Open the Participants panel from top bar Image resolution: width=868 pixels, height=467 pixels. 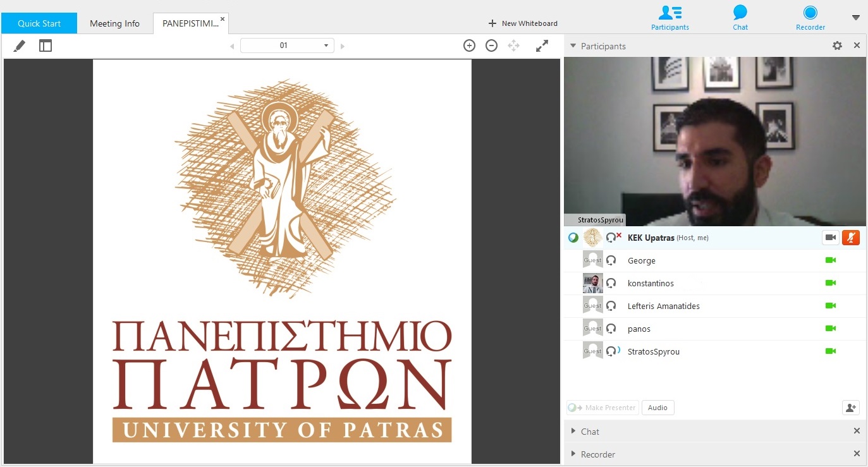coord(670,17)
